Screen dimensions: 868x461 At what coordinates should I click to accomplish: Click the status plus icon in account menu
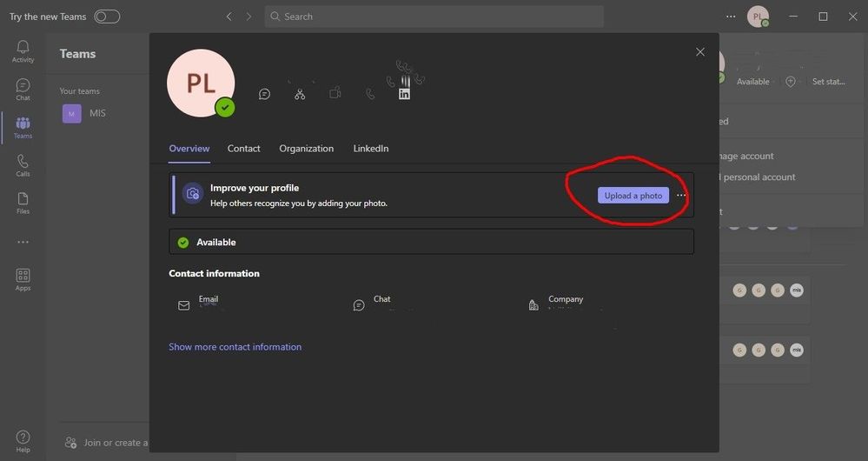click(791, 82)
